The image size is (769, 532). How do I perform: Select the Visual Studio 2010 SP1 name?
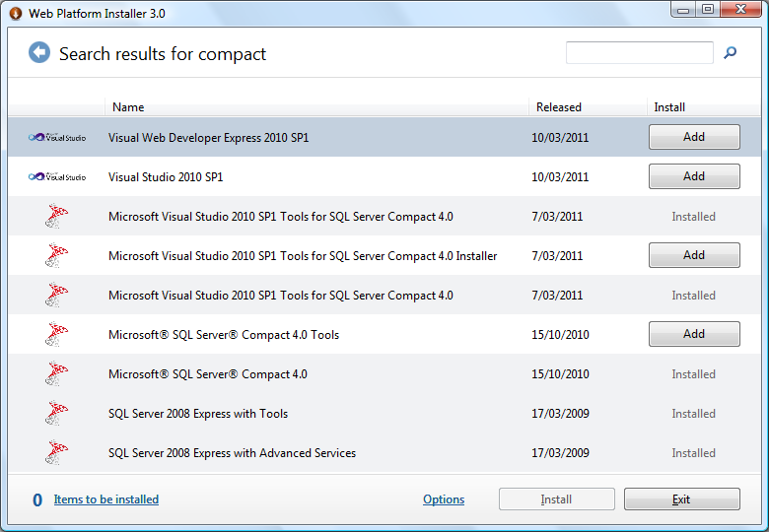coord(166,177)
